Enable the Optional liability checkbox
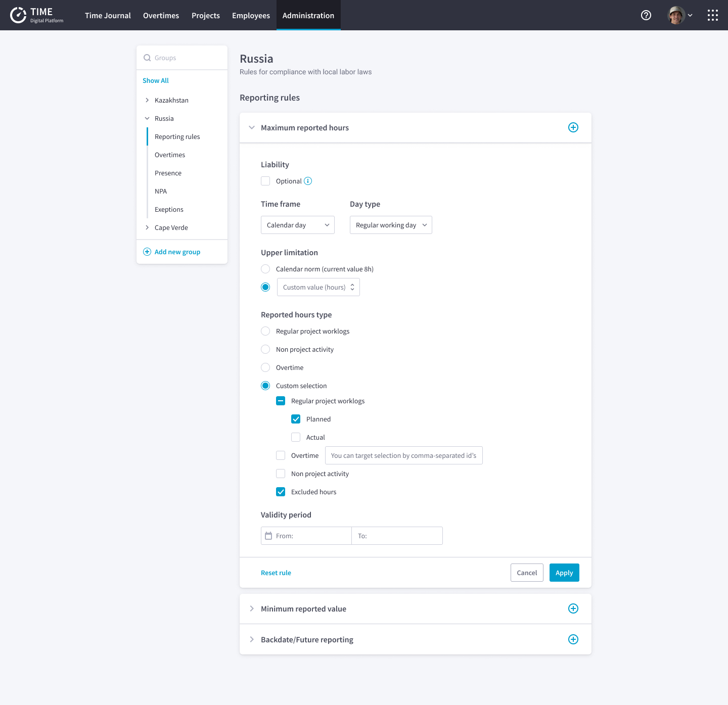 click(x=265, y=181)
